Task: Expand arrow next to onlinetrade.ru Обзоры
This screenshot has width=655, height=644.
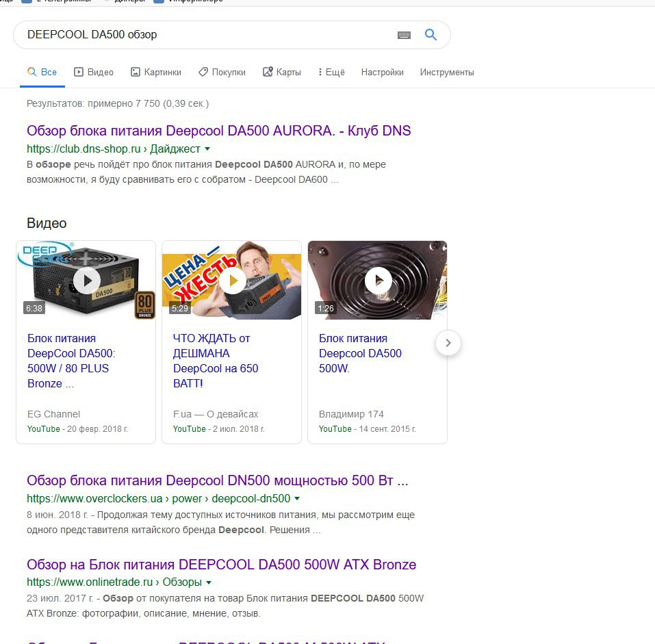Action: click(x=209, y=582)
